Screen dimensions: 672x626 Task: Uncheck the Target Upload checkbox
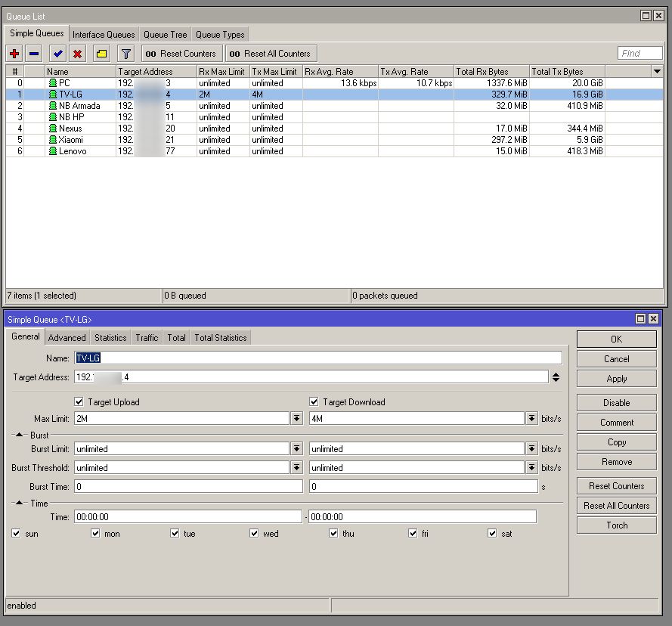coord(79,402)
